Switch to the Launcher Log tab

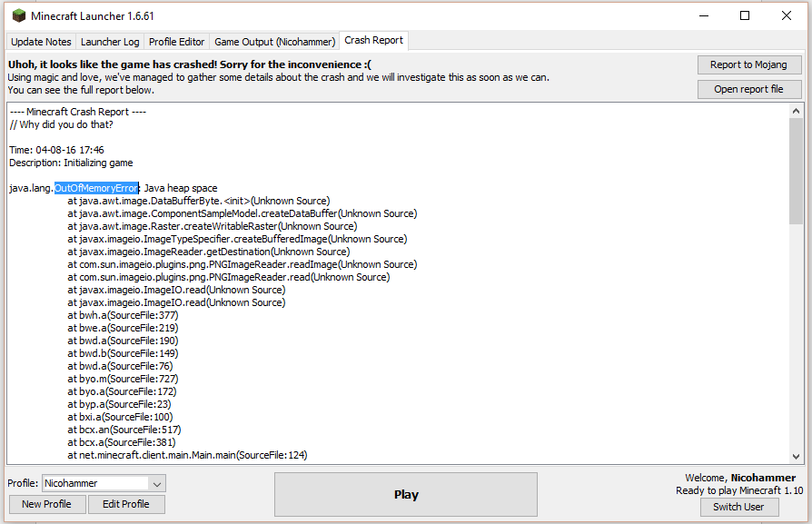(x=110, y=42)
